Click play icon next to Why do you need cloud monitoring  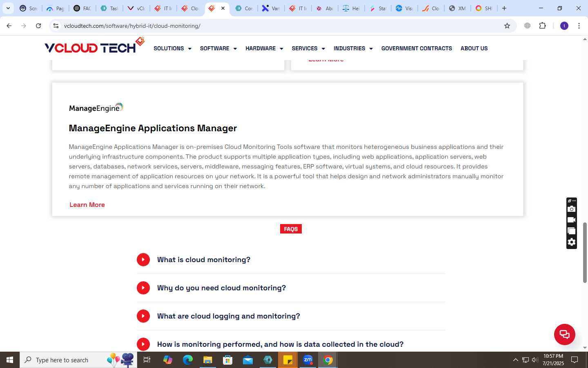click(143, 288)
